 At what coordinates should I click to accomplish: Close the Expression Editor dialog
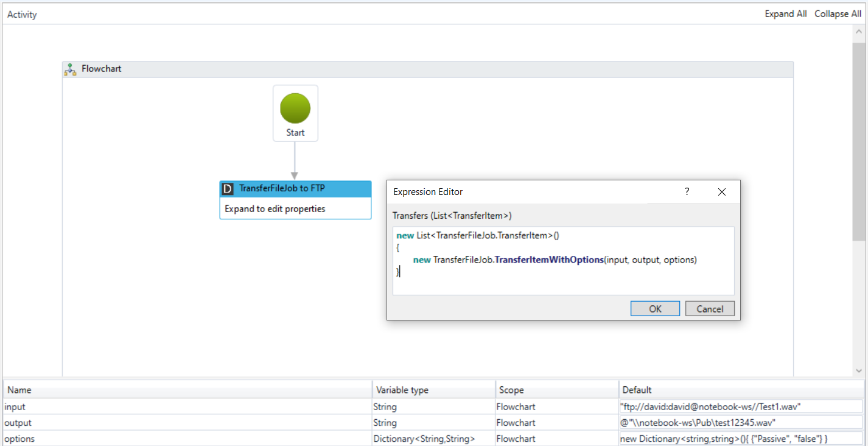[722, 192]
